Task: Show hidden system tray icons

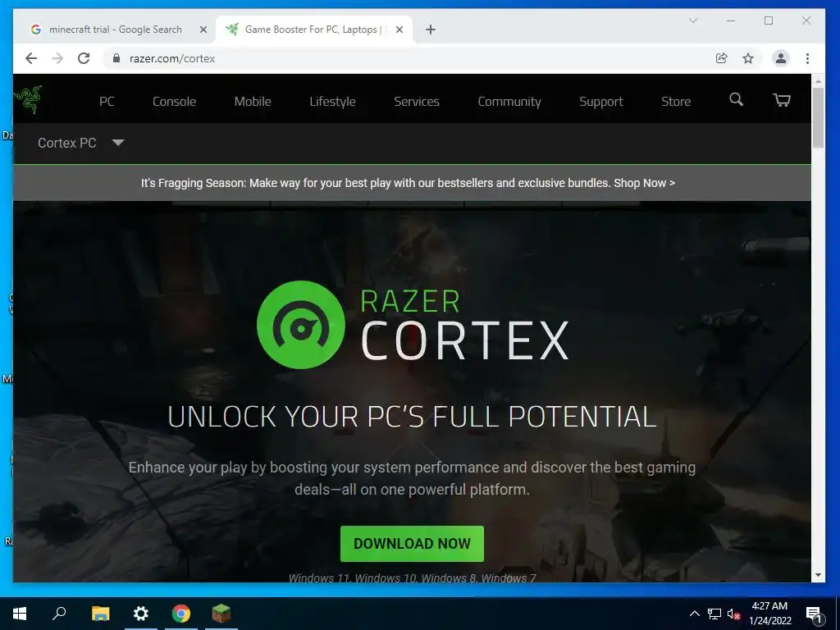Action: click(x=694, y=614)
